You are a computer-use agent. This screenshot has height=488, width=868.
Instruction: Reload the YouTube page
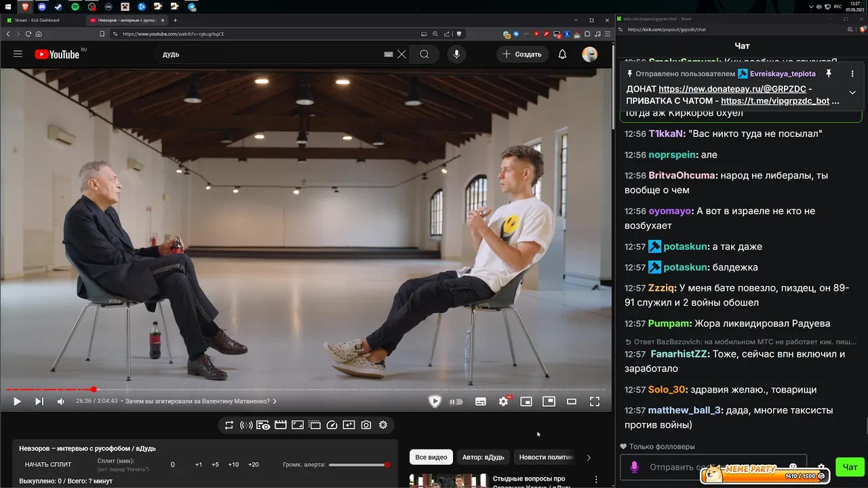point(28,34)
